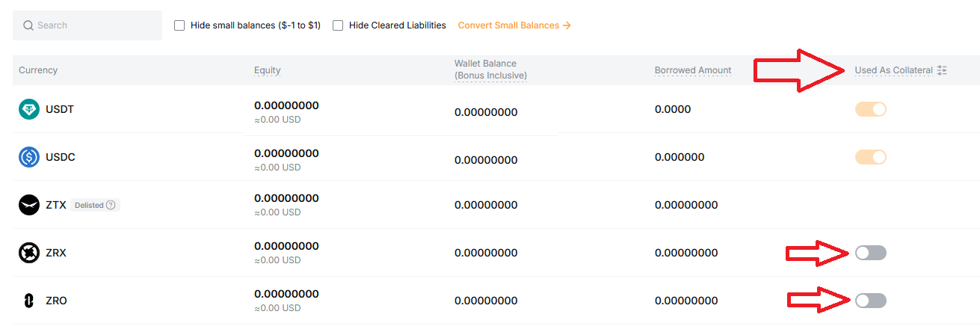Click the Equity column header
980x335 pixels.
point(268,70)
